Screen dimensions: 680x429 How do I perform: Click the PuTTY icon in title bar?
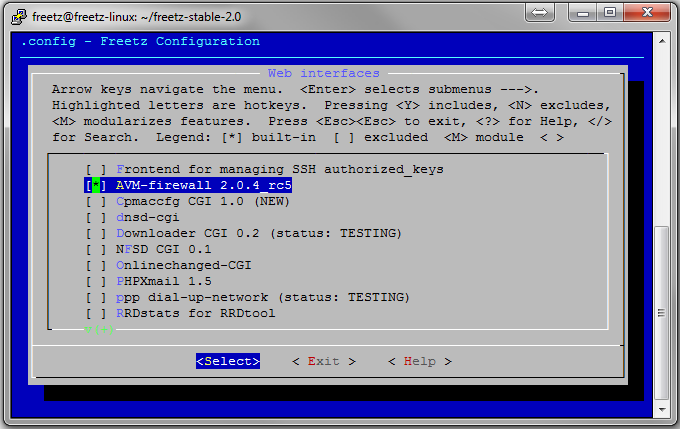point(17,14)
